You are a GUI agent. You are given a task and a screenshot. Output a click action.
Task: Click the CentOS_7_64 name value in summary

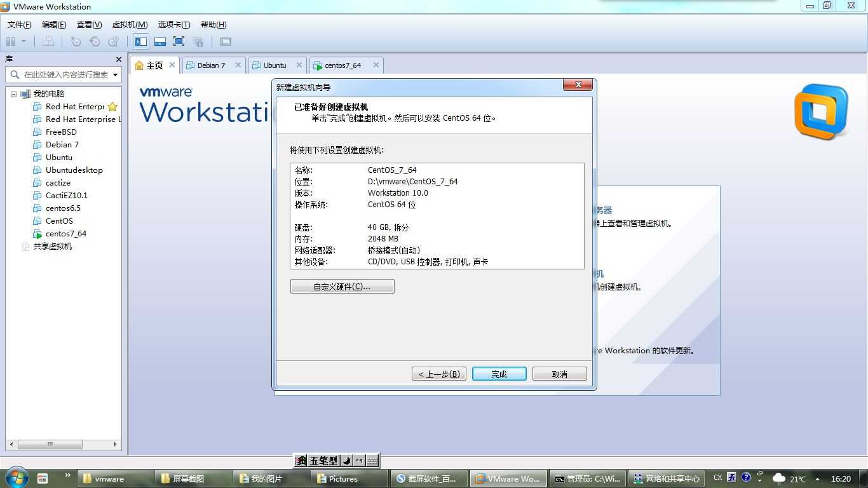coord(392,170)
